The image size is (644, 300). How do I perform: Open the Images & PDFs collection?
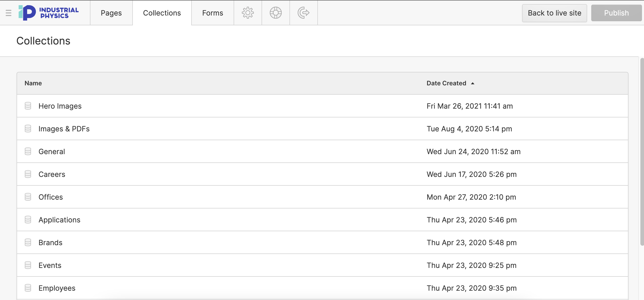click(64, 129)
